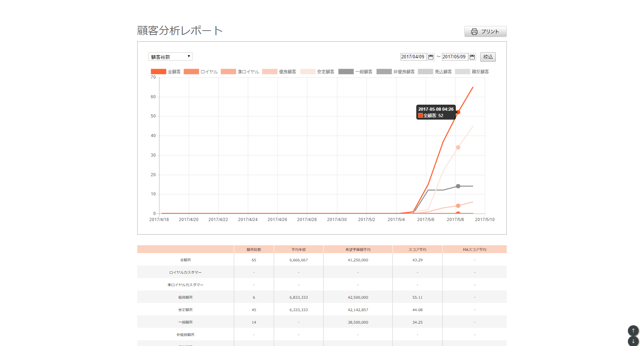Toggle the 離反顧客 legend series
The height and width of the screenshot is (346, 644).
tap(472, 72)
